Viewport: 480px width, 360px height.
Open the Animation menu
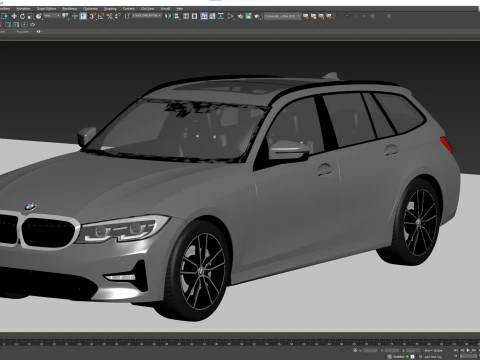pos(23,9)
